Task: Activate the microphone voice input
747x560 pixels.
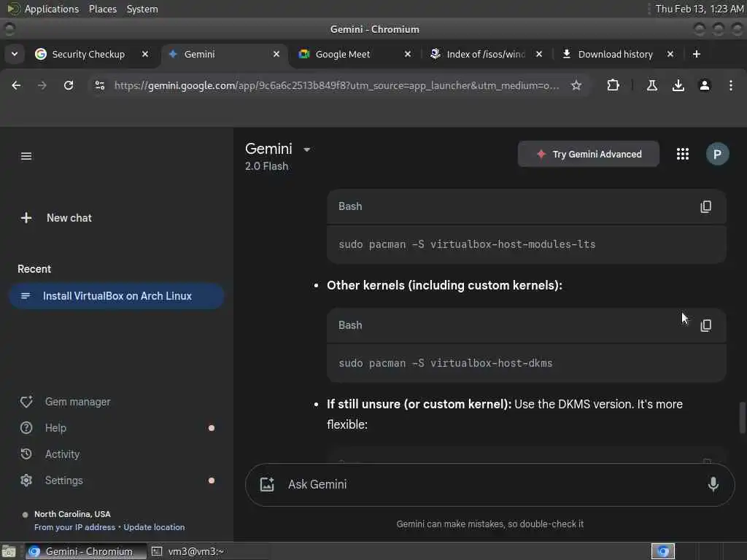Action: point(713,484)
